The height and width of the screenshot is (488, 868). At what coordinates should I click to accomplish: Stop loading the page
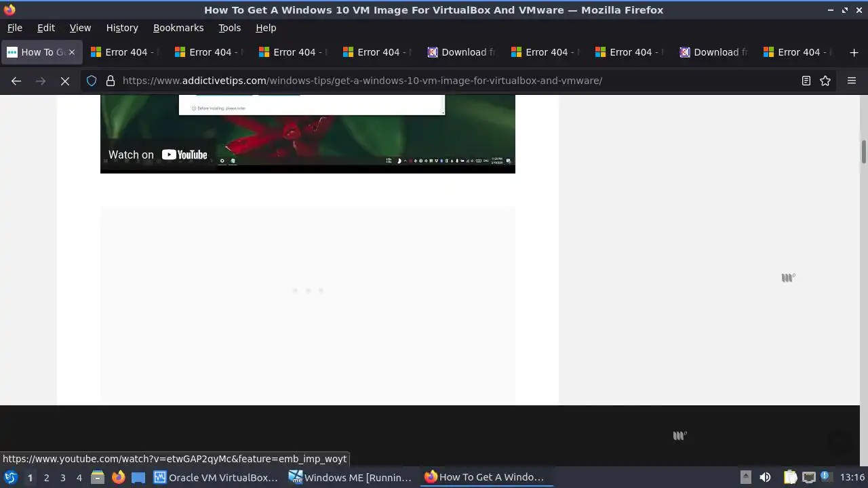point(65,81)
